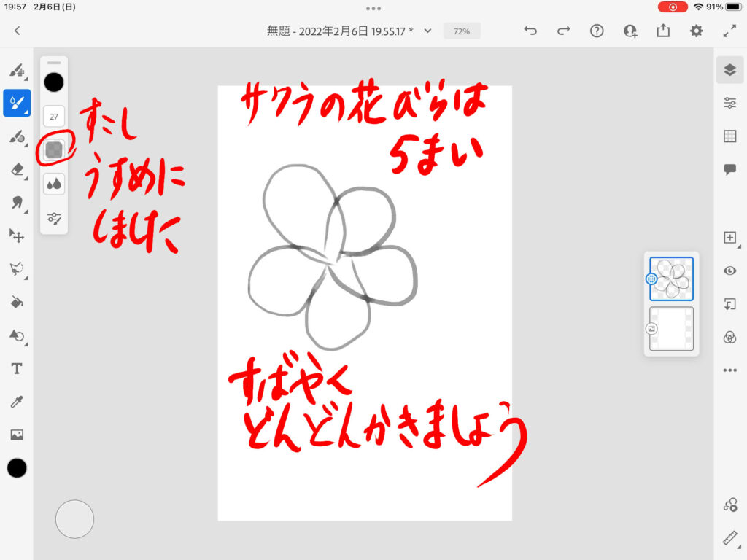
Task: Toggle visibility of the selected layer
Action: 729,271
